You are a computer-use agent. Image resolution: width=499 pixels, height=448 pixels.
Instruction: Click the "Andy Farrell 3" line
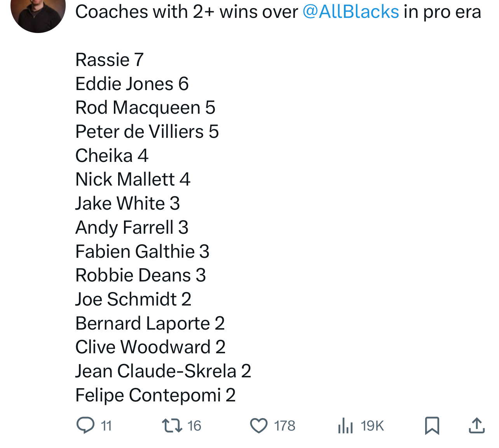[132, 227]
